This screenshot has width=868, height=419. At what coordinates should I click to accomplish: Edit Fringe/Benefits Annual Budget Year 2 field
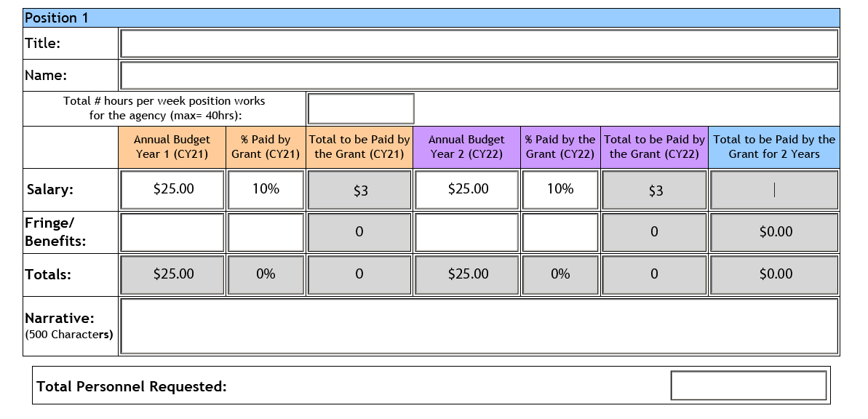click(x=466, y=233)
